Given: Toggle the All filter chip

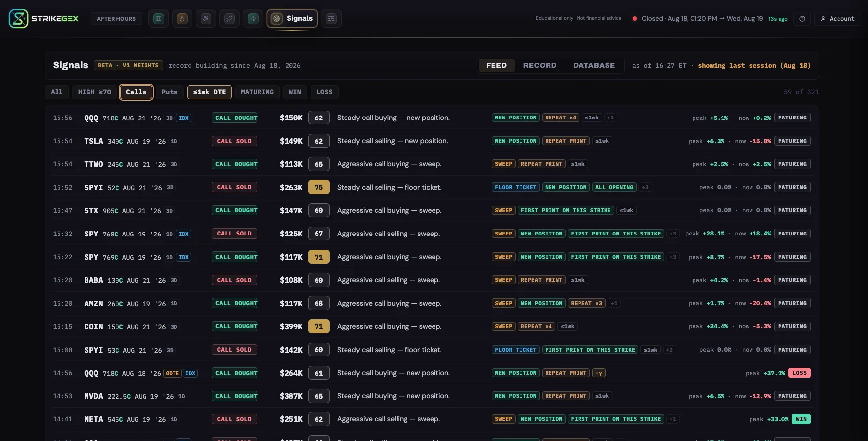Looking at the screenshot, I should tap(57, 92).
